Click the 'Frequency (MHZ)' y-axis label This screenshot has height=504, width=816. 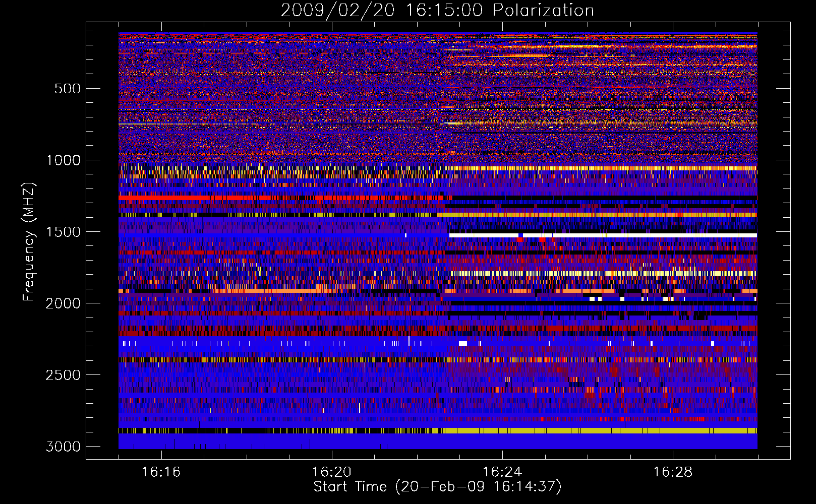(29, 242)
